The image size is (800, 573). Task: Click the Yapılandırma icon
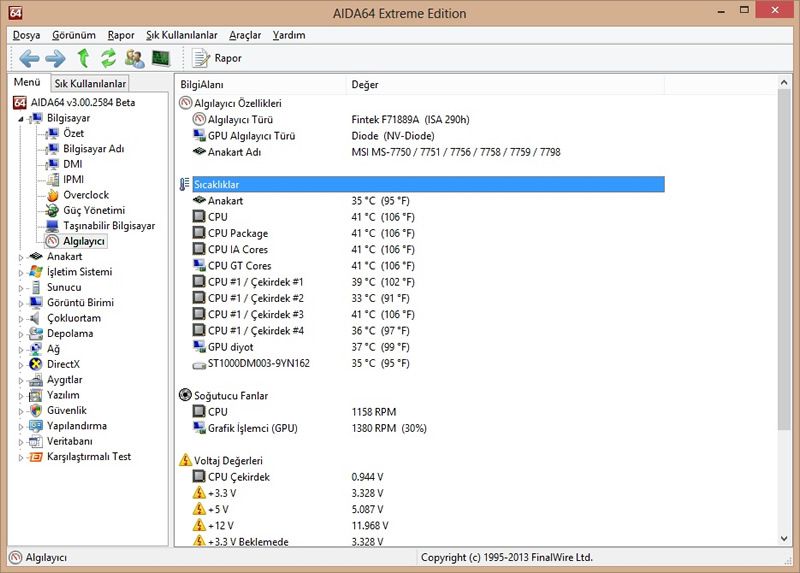(x=36, y=426)
